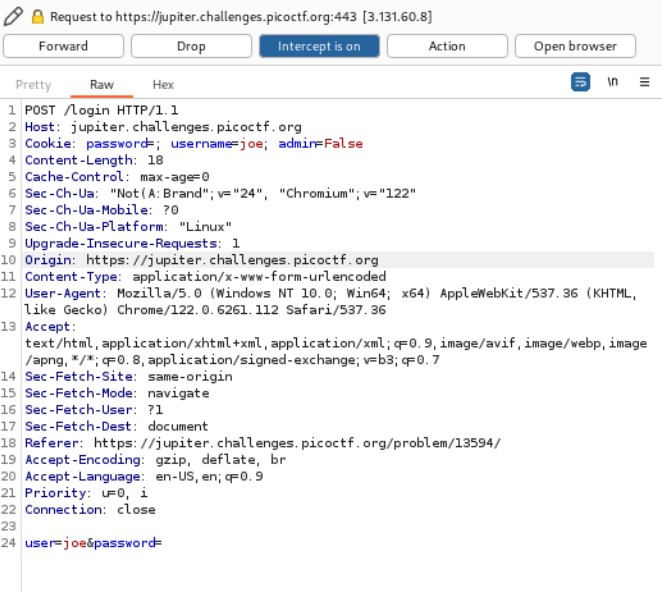Launch Burp's browser with Open browser
This screenshot has width=662, height=592.
coord(575,46)
